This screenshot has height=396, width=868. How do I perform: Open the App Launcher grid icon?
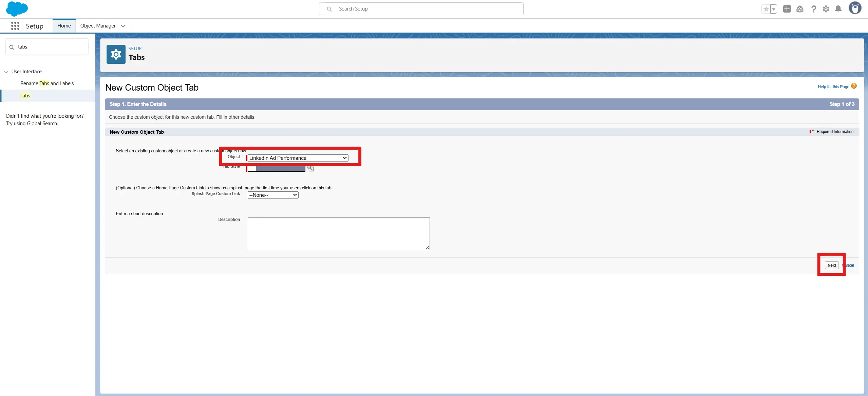coord(15,26)
